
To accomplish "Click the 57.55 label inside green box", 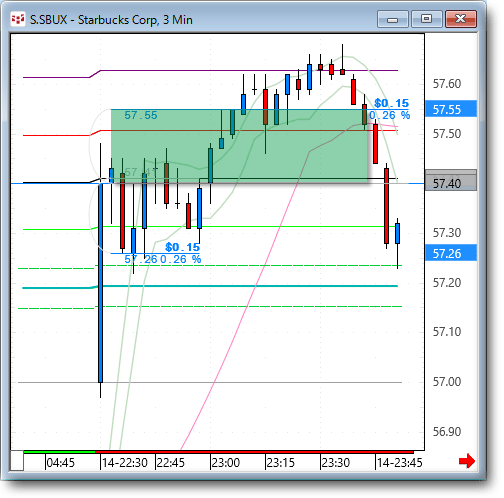I will tap(141, 115).
